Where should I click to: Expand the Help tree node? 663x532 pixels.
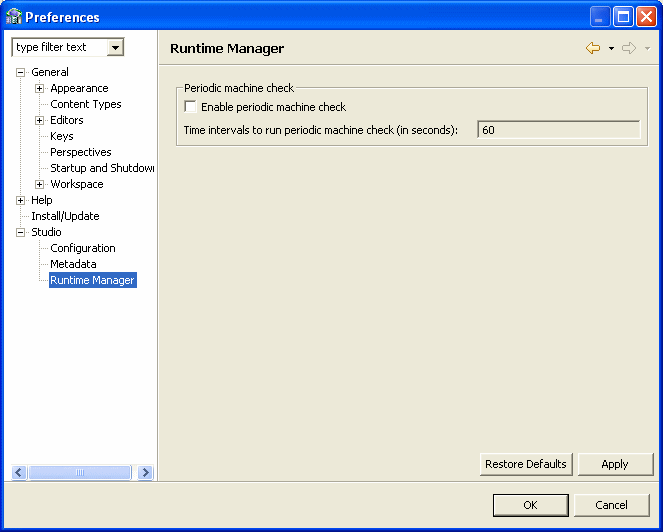click(20, 200)
